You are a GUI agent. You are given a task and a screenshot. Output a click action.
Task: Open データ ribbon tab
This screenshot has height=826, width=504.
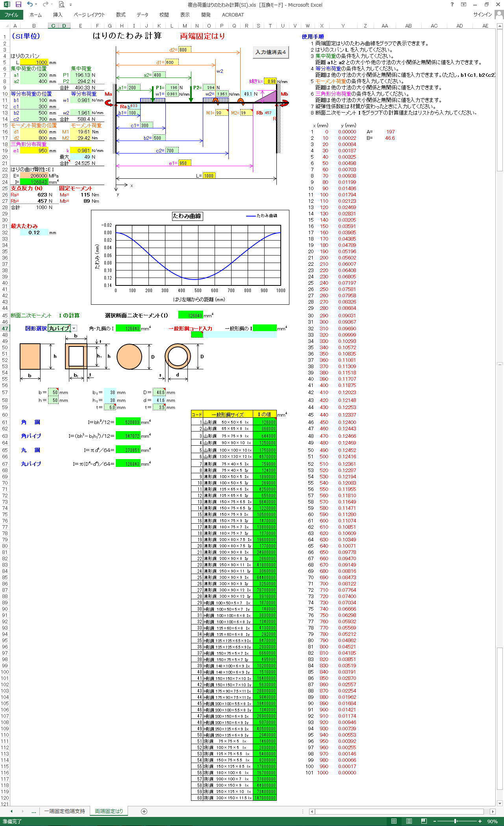(x=143, y=15)
